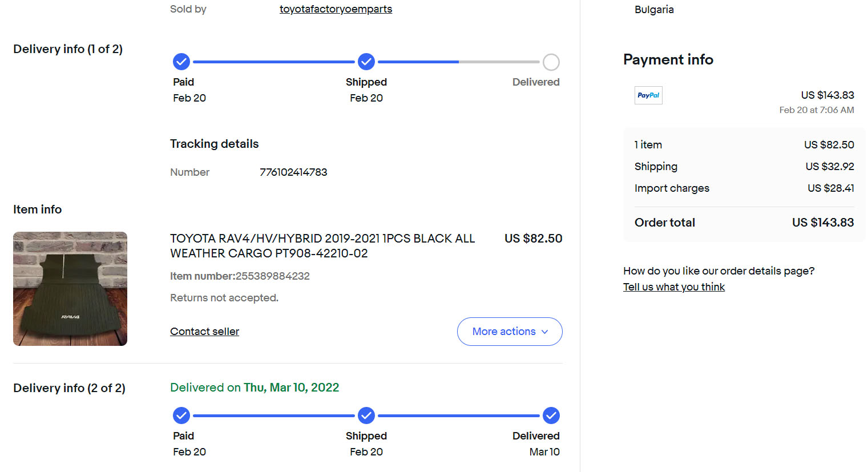The image size is (868, 472).
Task: Click the empty Delivered circle in delivery 1
Action: (551, 62)
